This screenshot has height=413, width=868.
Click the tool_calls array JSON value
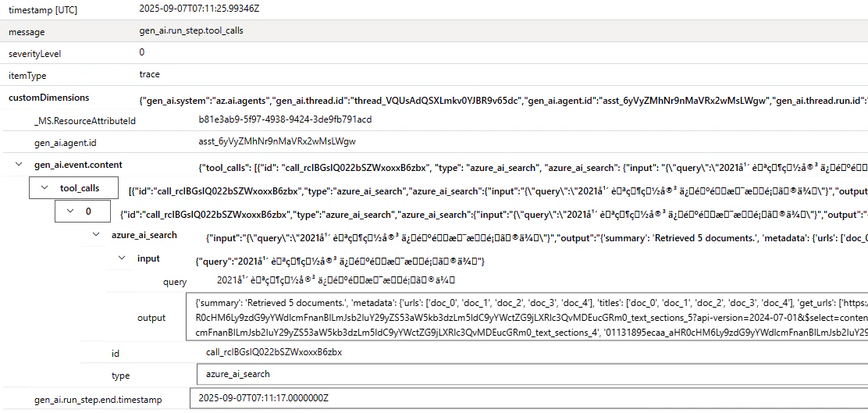pos(498,191)
